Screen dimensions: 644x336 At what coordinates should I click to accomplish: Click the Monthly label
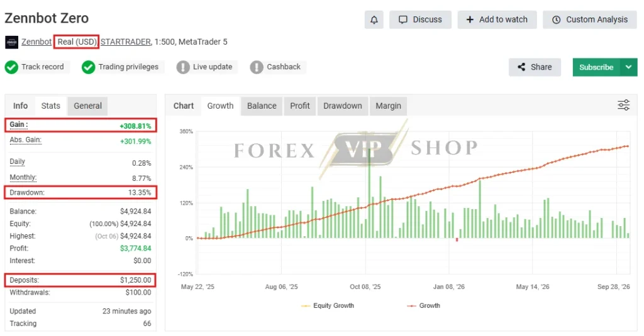click(23, 177)
